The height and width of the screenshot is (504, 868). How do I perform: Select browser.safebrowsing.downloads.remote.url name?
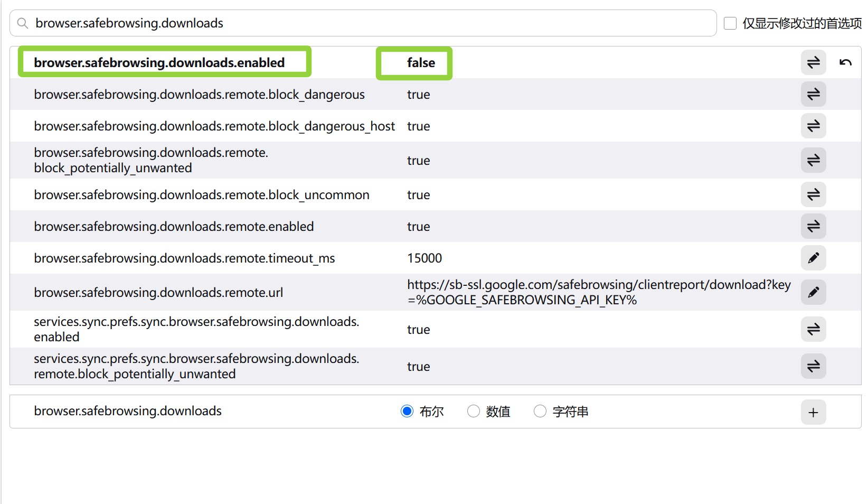tap(158, 293)
